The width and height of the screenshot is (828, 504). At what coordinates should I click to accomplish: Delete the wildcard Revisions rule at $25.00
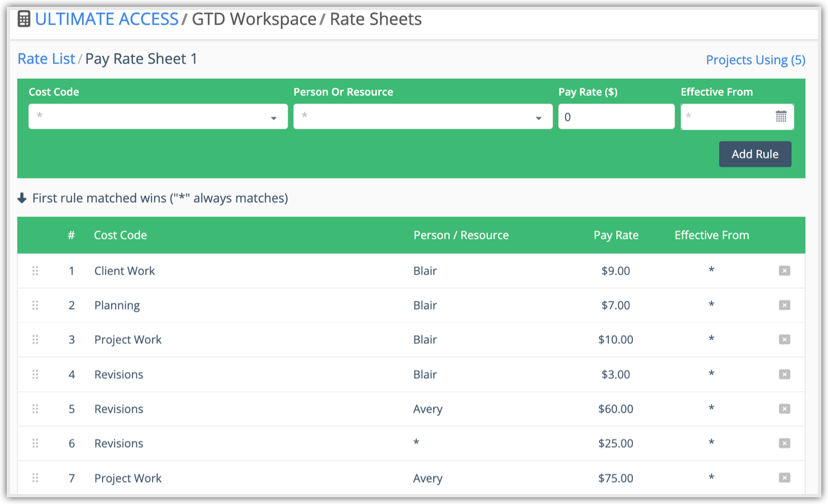point(784,443)
